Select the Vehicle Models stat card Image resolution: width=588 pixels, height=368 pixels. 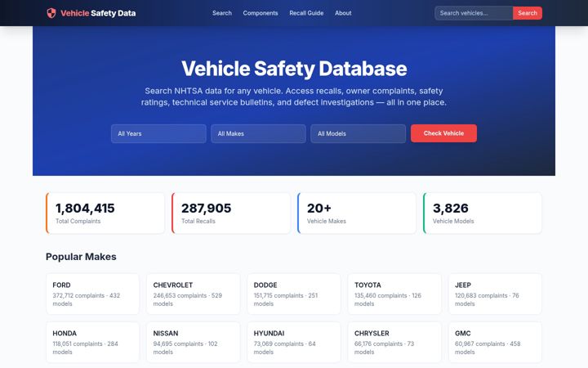point(483,213)
